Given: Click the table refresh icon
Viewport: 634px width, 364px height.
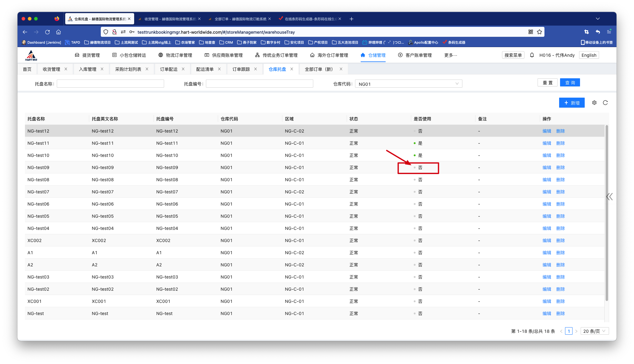Looking at the screenshot, I should (605, 103).
